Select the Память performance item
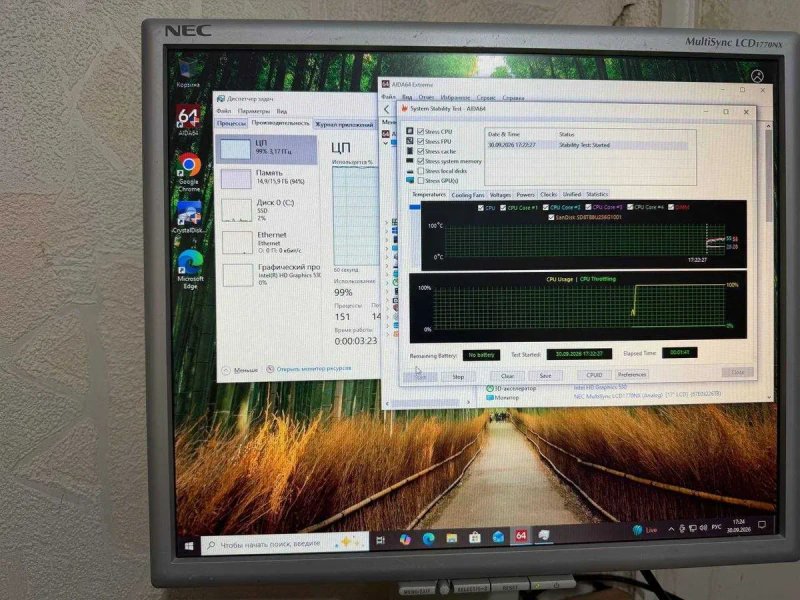 (267, 178)
